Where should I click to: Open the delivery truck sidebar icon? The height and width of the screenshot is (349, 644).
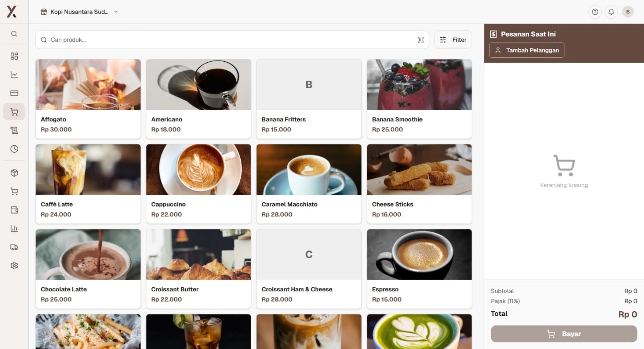[x=14, y=247]
